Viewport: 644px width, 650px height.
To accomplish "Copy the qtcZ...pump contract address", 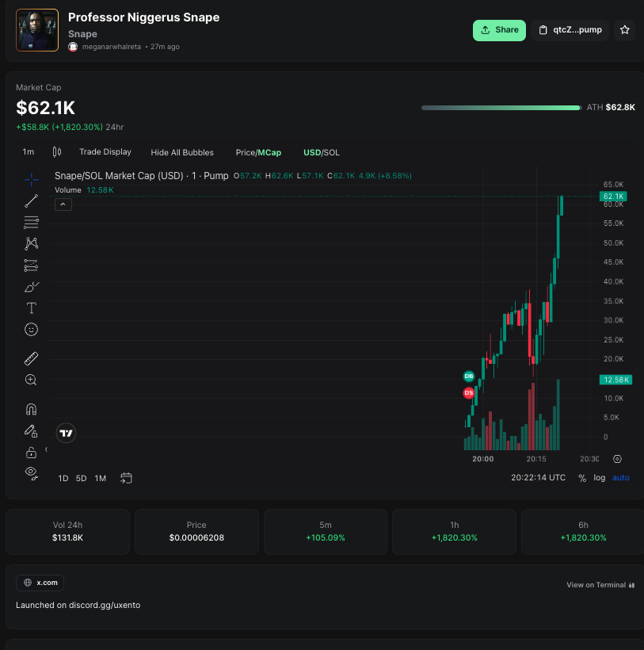I will [570, 30].
